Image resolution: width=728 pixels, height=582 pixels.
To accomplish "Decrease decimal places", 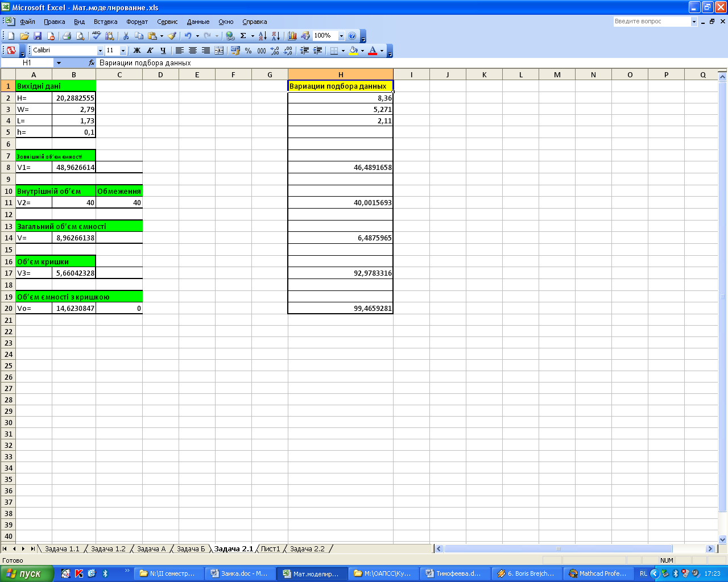I will pos(288,51).
